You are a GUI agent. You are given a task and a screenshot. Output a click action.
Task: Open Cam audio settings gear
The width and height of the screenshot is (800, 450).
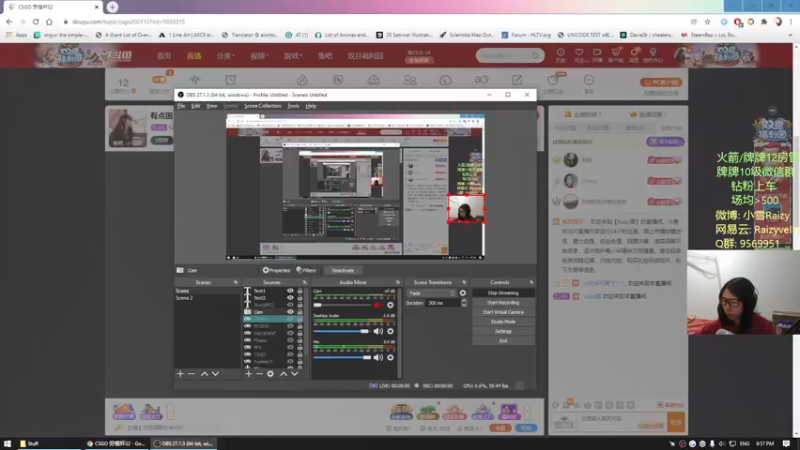[x=390, y=305]
